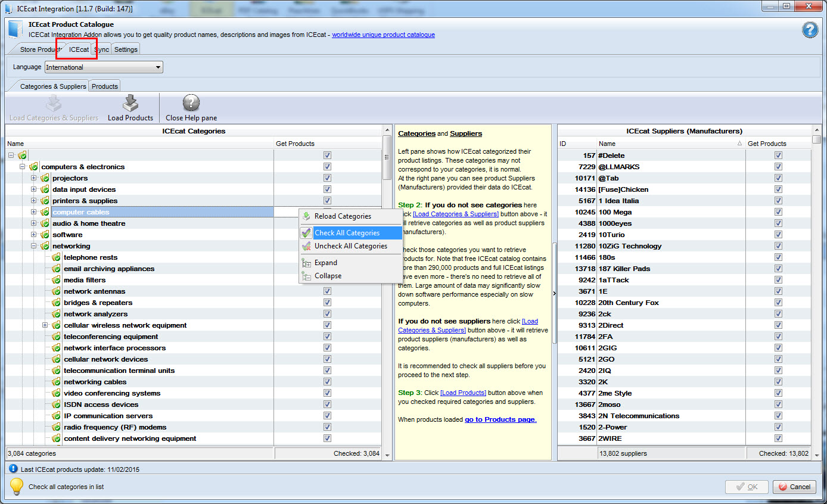
Task: Expand cellular wireless network equipment node
Action: click(x=45, y=325)
